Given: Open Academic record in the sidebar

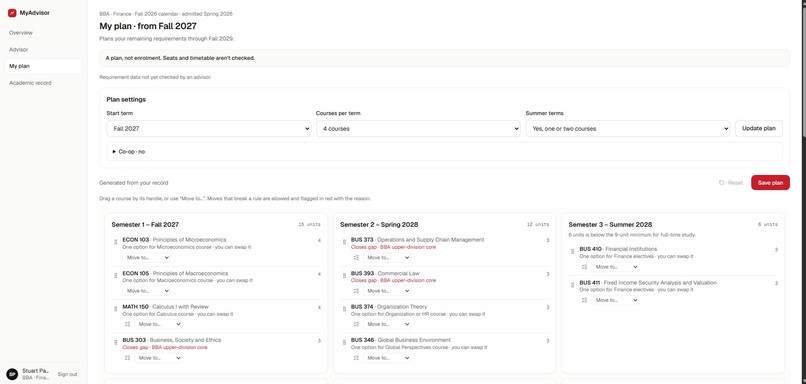Looking at the screenshot, I should point(43,83).
